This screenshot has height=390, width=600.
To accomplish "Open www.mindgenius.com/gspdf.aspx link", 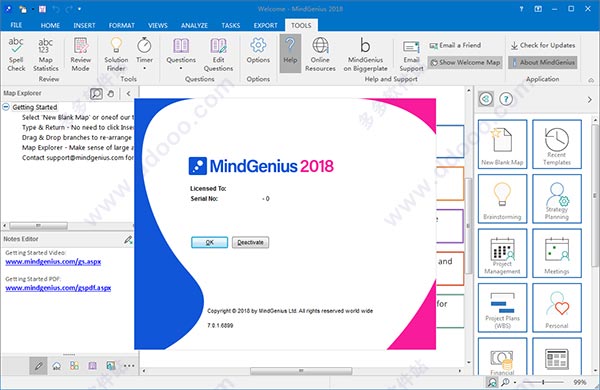I will tap(58, 288).
